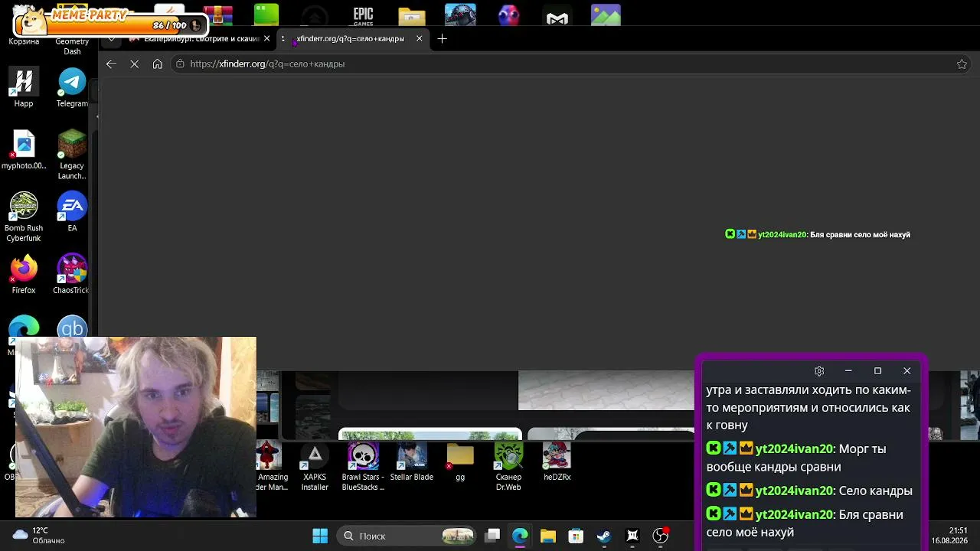Launch the ChaosTricks desktop shortcut

click(72, 275)
